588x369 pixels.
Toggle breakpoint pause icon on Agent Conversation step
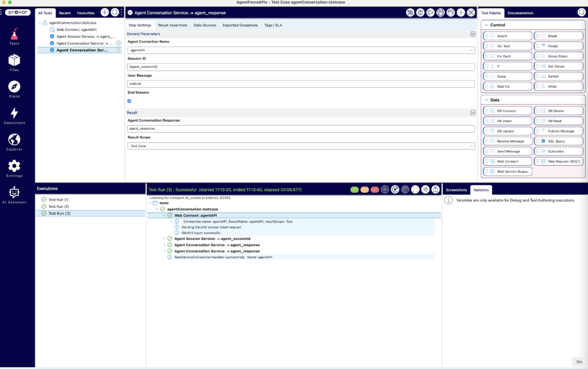(x=119, y=43)
